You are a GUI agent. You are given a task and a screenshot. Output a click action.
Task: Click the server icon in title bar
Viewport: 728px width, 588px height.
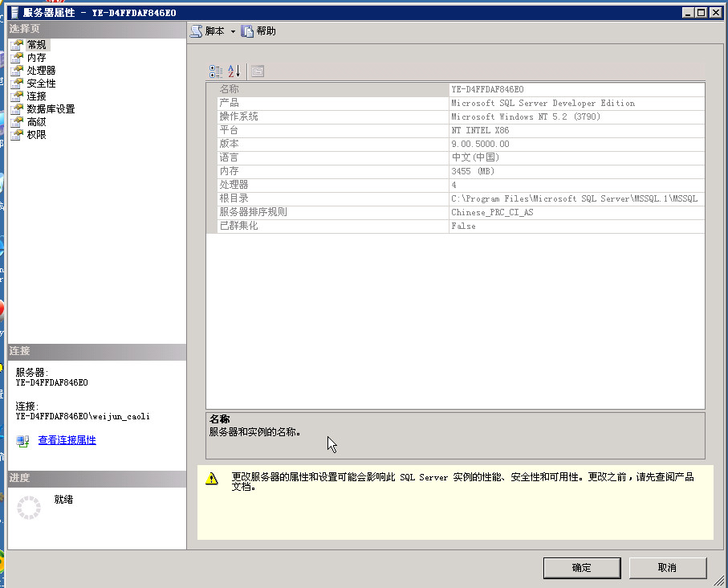(15, 13)
